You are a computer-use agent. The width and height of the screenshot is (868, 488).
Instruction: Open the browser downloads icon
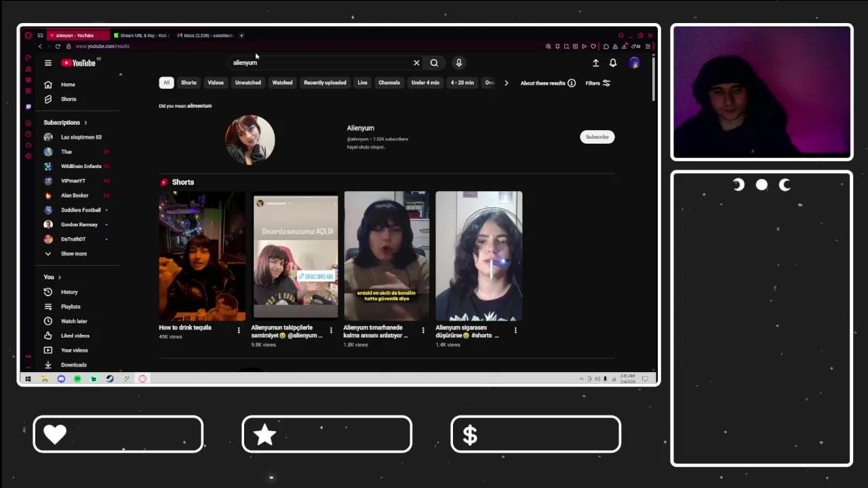tap(624, 46)
